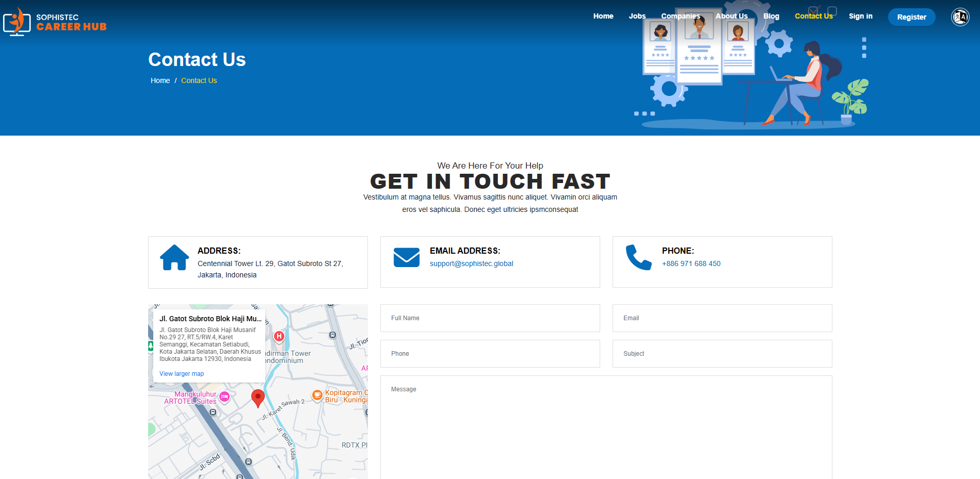Go to Home in navigation bar
The image size is (980, 479).
click(x=603, y=16)
